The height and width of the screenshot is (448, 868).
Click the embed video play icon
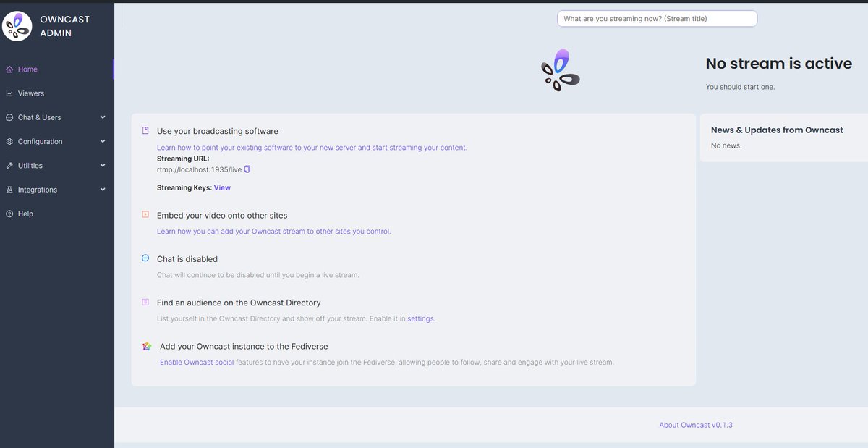point(145,214)
